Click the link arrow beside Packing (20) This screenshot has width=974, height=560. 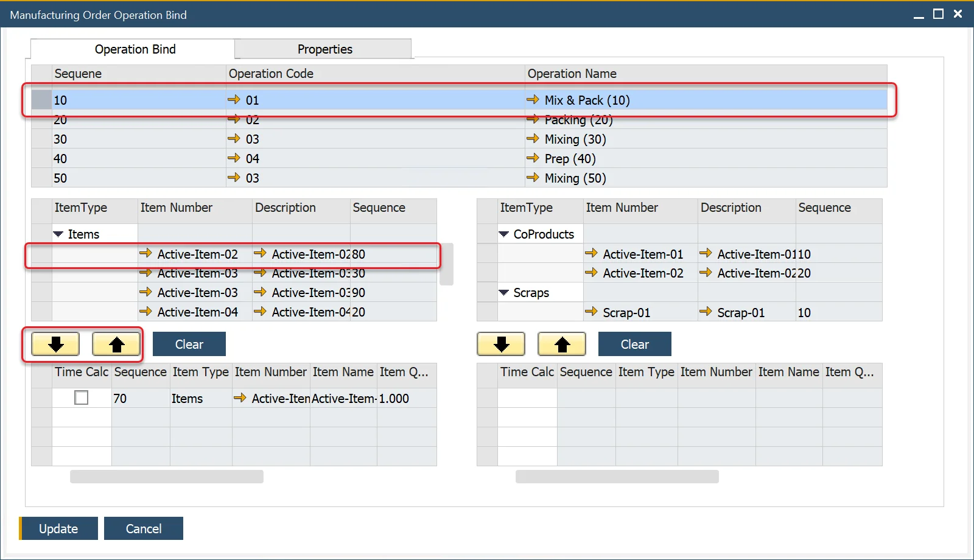pyautogui.click(x=533, y=119)
